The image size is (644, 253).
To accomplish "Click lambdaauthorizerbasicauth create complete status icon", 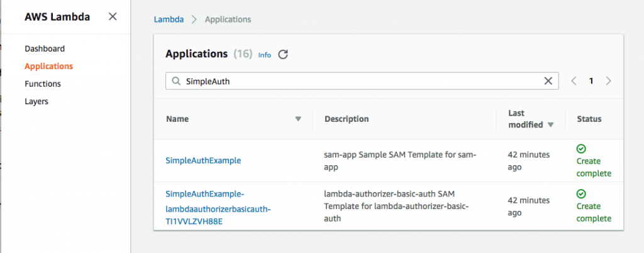I will 581,194.
